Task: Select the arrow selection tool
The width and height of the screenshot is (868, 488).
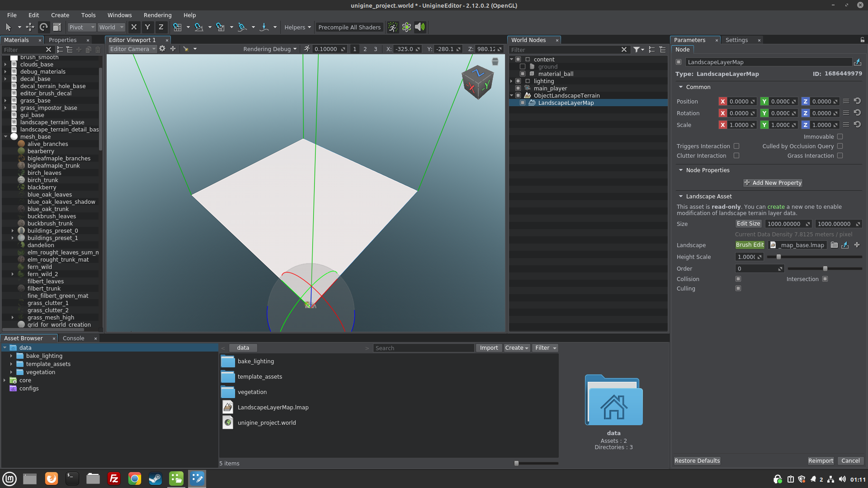Action: 8,27
